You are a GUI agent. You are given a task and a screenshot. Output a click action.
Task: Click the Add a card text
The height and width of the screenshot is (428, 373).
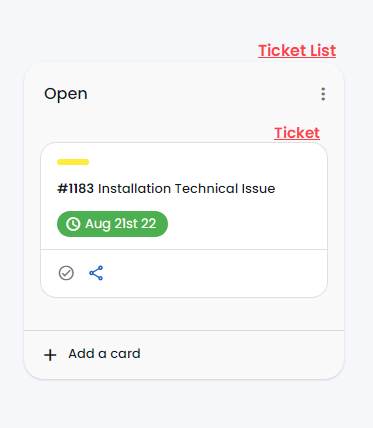(104, 354)
